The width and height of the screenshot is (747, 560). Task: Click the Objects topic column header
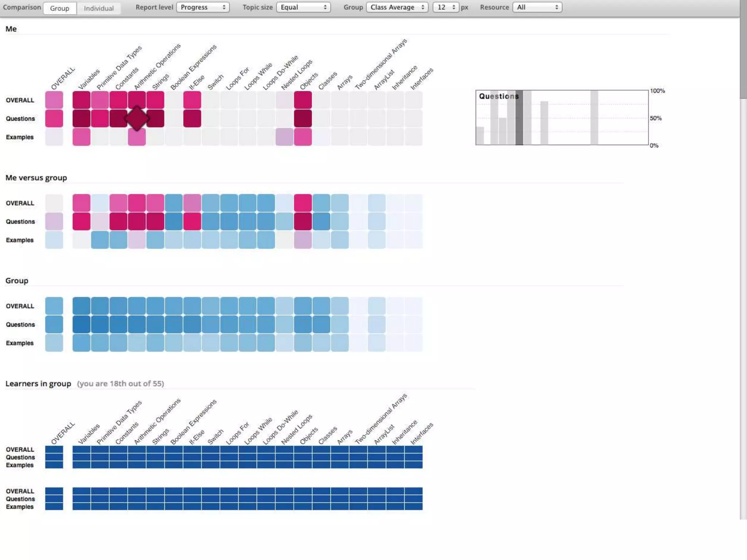(x=309, y=81)
